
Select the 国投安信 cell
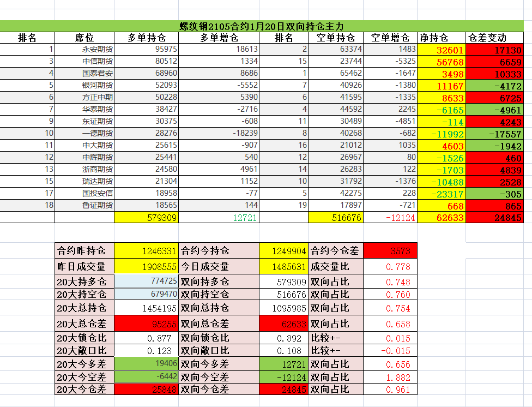84,193
